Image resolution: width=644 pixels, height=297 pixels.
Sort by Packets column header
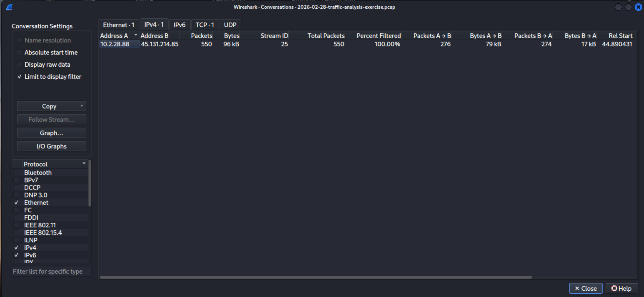pyautogui.click(x=197, y=36)
